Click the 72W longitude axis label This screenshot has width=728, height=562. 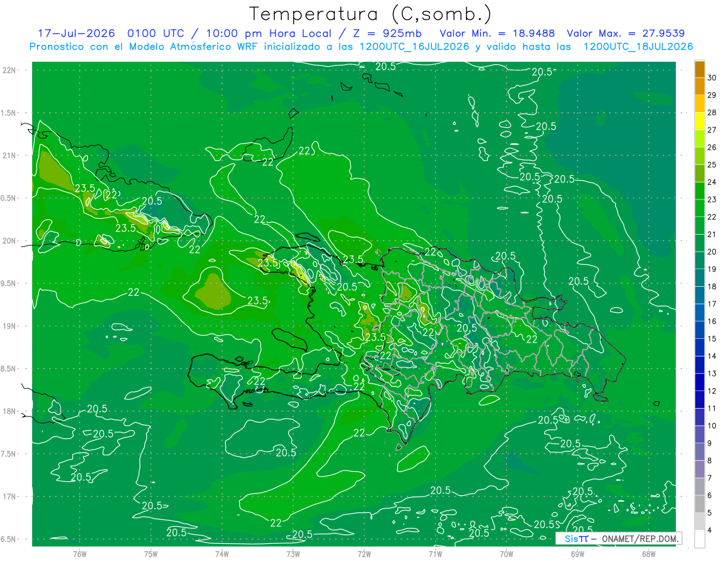[x=364, y=554]
